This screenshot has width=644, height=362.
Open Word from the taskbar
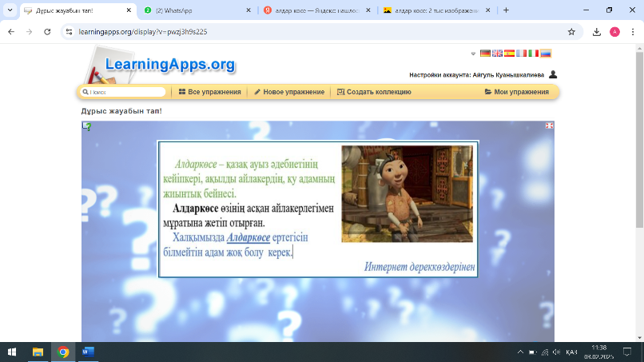pyautogui.click(x=88, y=352)
